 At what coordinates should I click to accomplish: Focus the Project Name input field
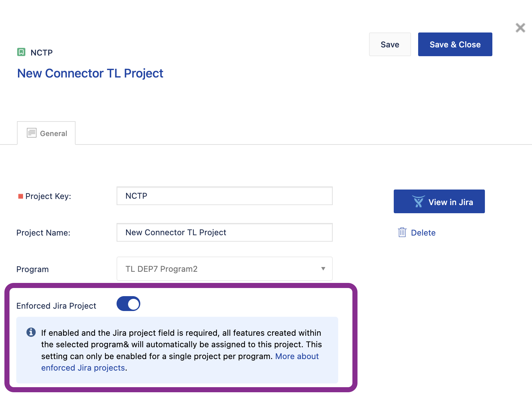(x=224, y=233)
